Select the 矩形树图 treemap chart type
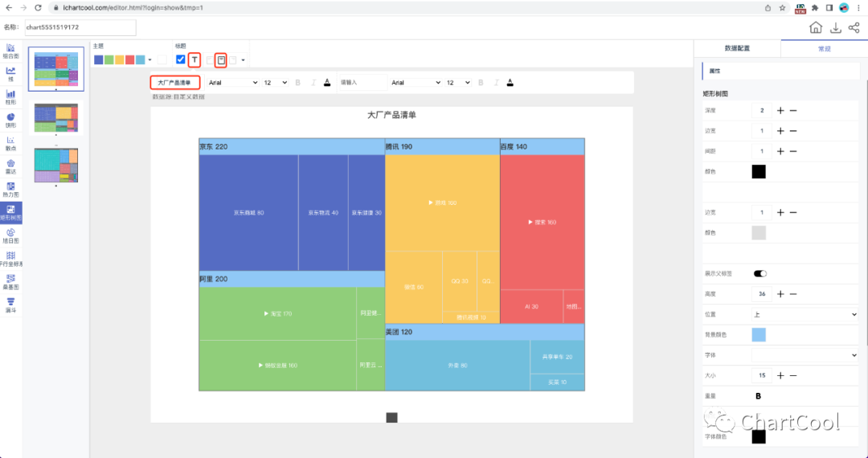868x458 pixels. 10,213
